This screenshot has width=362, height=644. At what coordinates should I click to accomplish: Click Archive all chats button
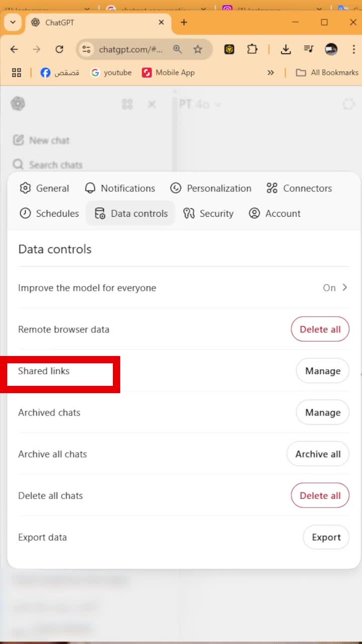click(x=318, y=454)
